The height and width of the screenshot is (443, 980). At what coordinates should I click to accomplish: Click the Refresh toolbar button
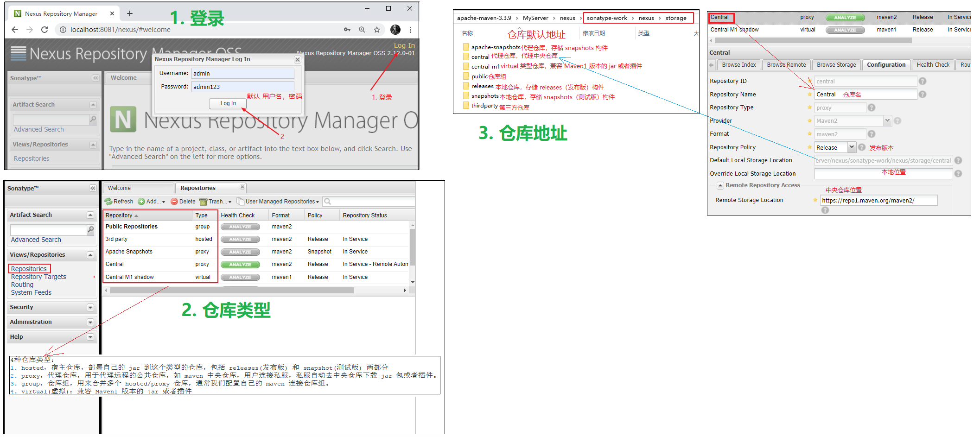pos(119,202)
